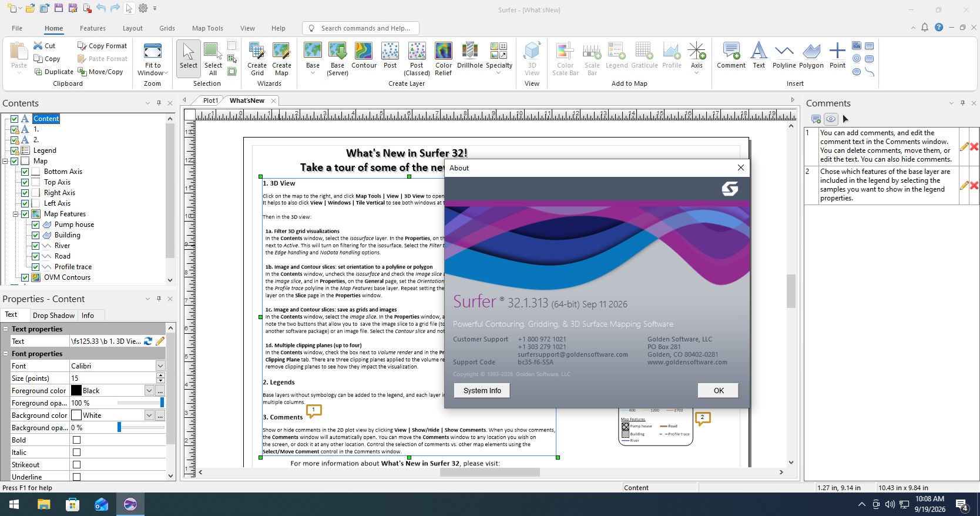Screen dimensions: 980x516
Task: Click the Foreground color ellipsis button
Action: tap(160, 390)
